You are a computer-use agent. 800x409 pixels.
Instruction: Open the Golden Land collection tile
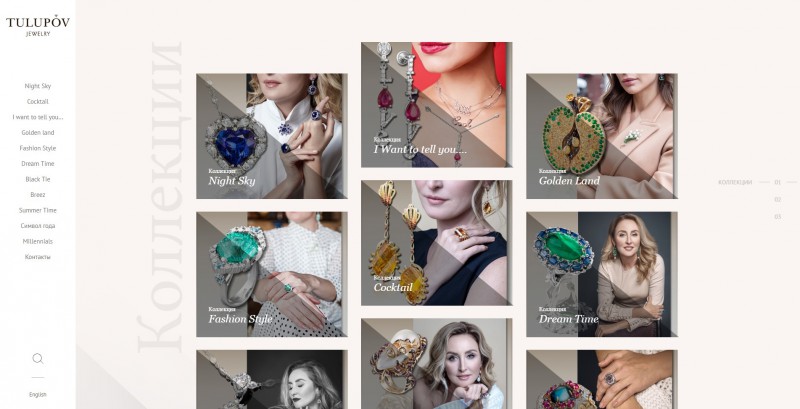[602, 136]
